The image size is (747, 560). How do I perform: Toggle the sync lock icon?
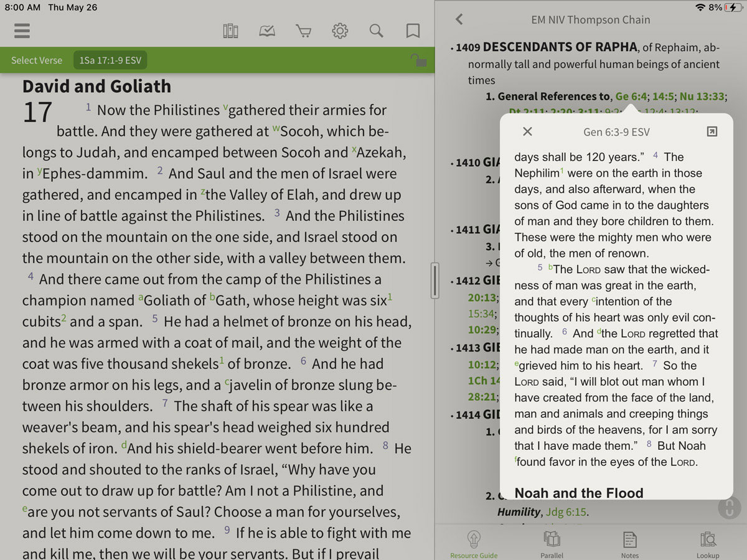point(418,60)
